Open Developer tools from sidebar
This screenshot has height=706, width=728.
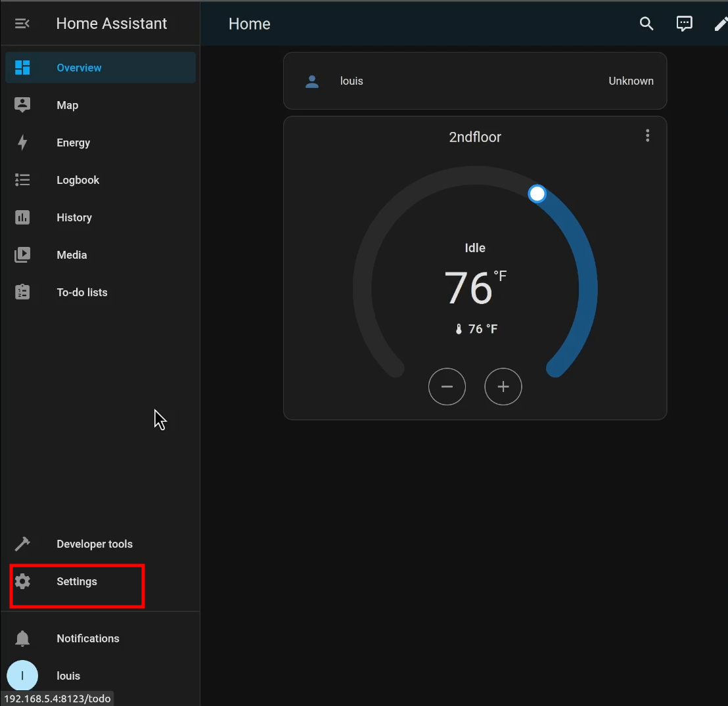pos(101,544)
